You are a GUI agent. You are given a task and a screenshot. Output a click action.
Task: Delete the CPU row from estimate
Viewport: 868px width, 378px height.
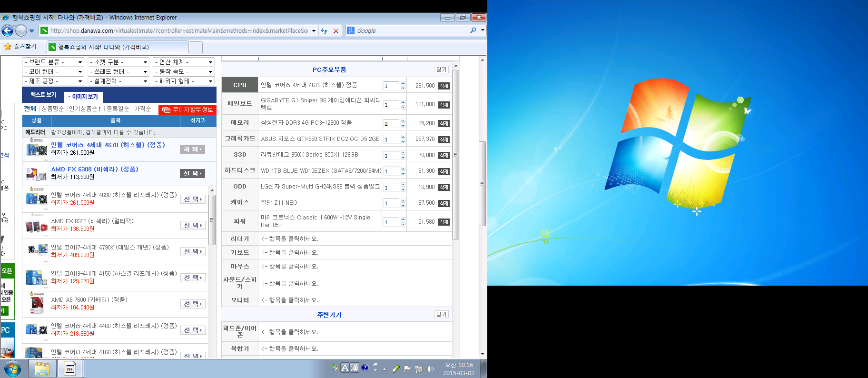tap(444, 86)
